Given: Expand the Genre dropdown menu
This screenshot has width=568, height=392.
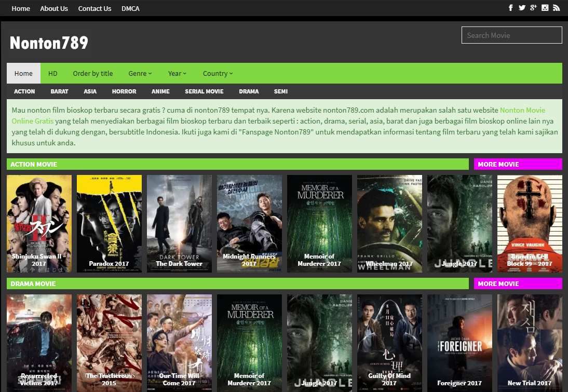Looking at the screenshot, I should tap(140, 73).
